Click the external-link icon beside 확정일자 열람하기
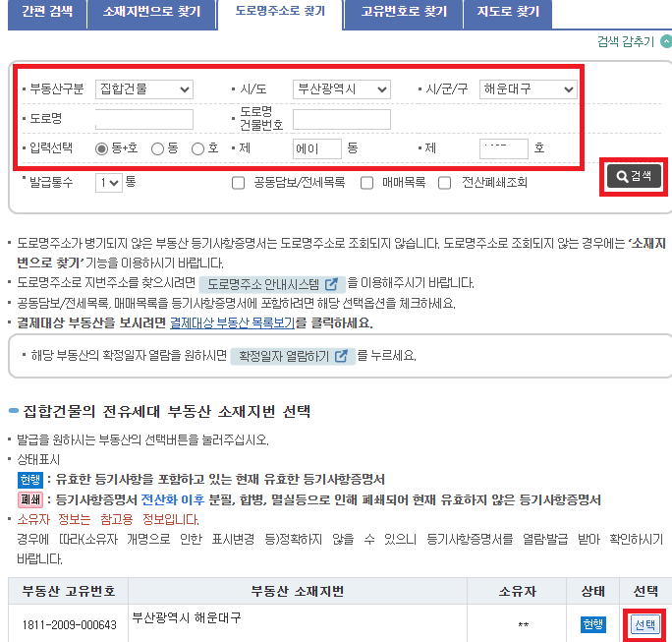The image size is (672, 642). click(x=341, y=356)
